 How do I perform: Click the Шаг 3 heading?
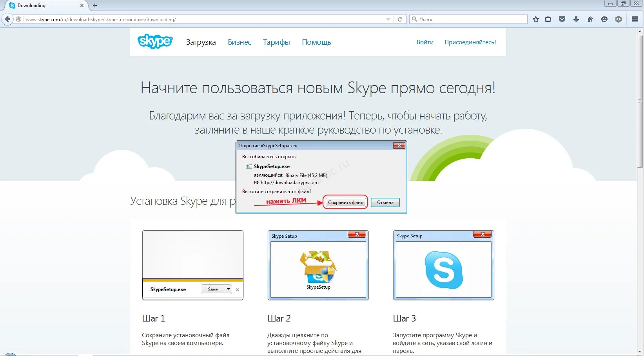(x=404, y=318)
